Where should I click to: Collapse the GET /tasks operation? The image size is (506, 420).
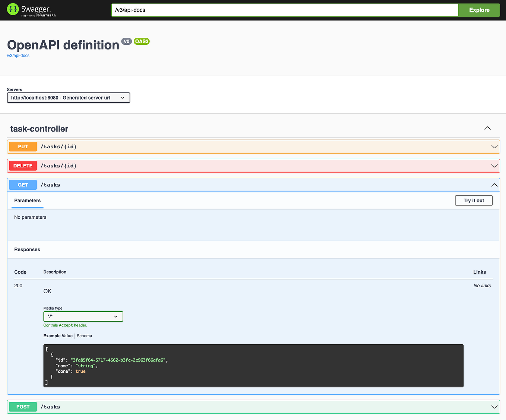(x=494, y=184)
